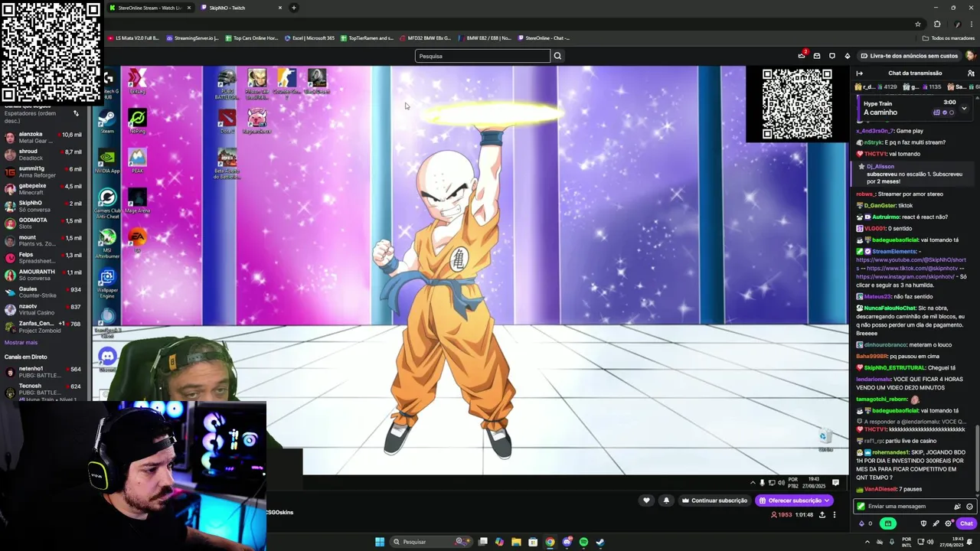
Task: Open Chrome from the Windows taskbar
Action: coord(550,542)
